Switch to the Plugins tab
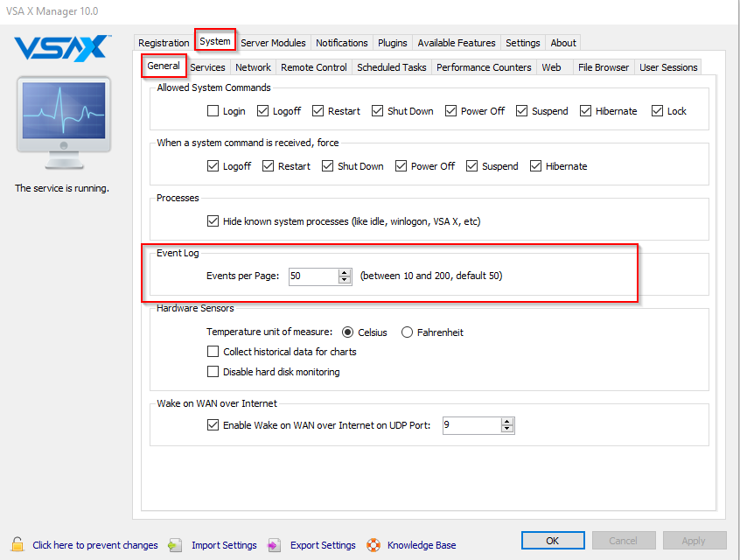Screen dimensions: 740x560 392,43
